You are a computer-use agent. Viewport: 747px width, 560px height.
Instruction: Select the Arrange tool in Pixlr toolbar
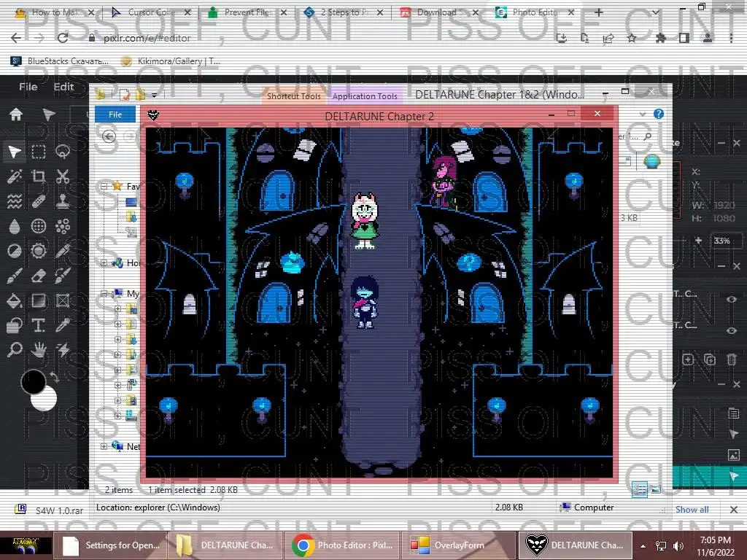point(15,152)
